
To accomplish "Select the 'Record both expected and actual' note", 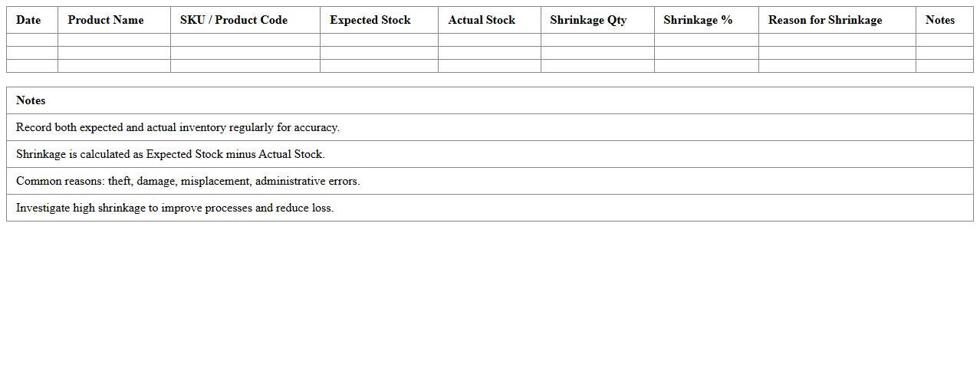I will (178, 127).
